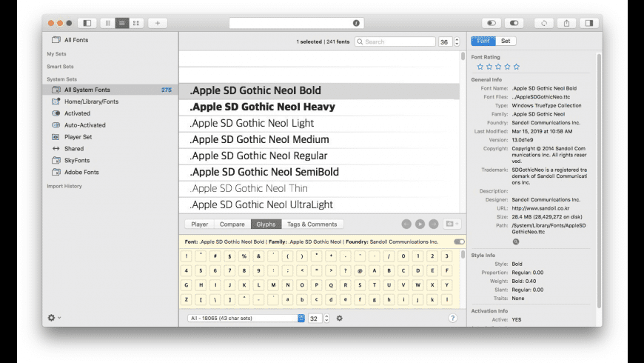Click preview size 36 stepper arrows
The width and height of the screenshot is (644, 363).
[457, 41]
